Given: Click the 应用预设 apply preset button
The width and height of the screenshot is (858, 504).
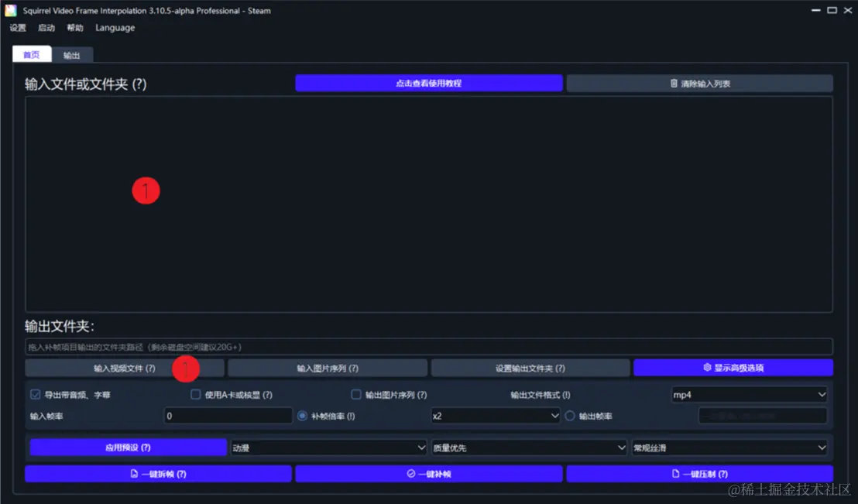Looking at the screenshot, I should tap(128, 447).
